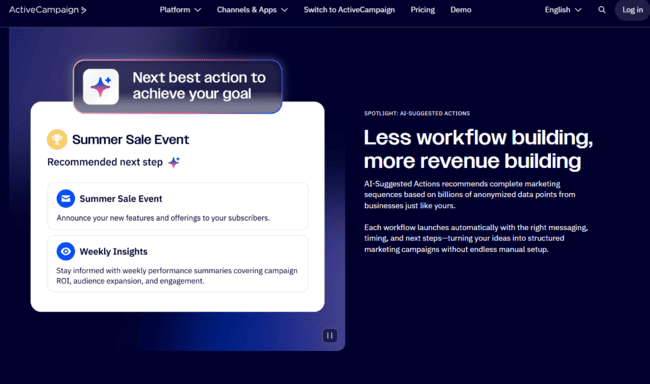Click the ActiveCampaign logo

[48, 10]
